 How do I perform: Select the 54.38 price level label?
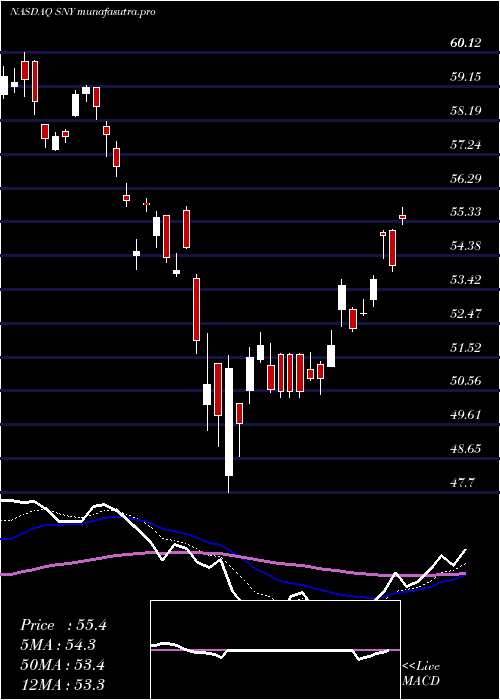pyautogui.click(x=466, y=246)
